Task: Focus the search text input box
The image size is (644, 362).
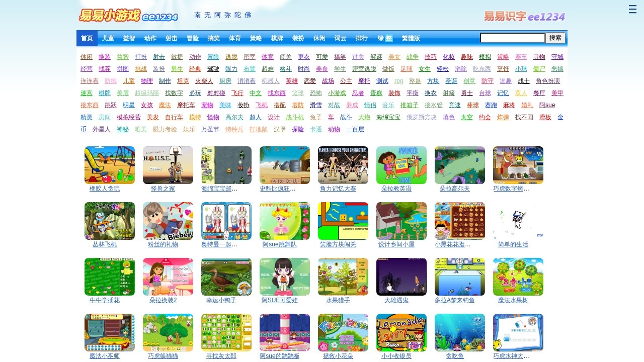Action: point(512,38)
